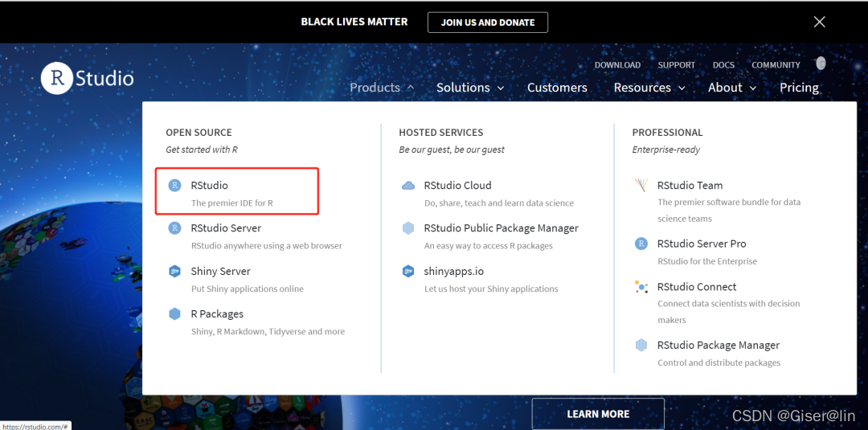This screenshot has height=430, width=868.
Task: Click the user avatar icon near COMMUNITY
Action: pyautogui.click(x=821, y=63)
